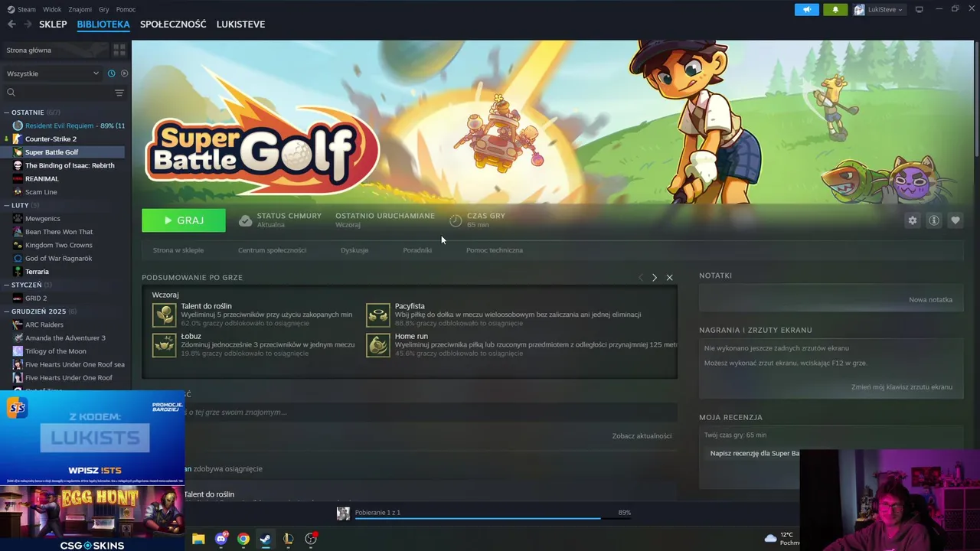Click the forward navigation arrow
This screenshot has height=551, width=980.
(28, 24)
